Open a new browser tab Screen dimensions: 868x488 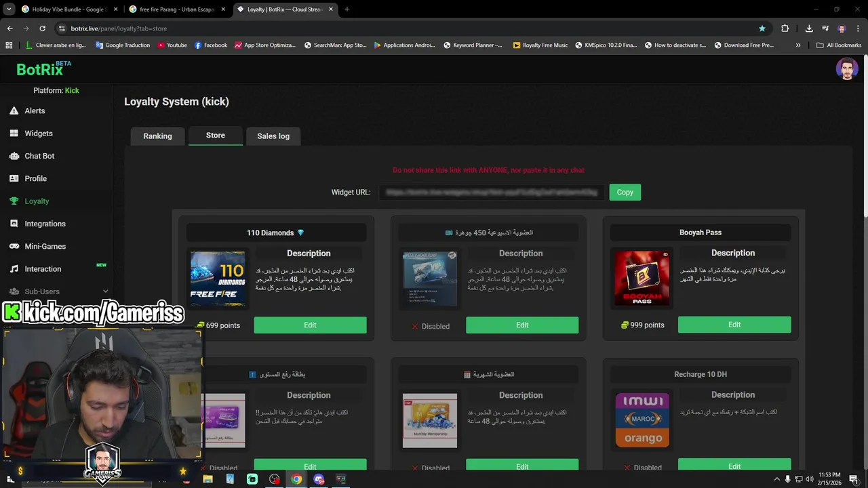(x=347, y=9)
